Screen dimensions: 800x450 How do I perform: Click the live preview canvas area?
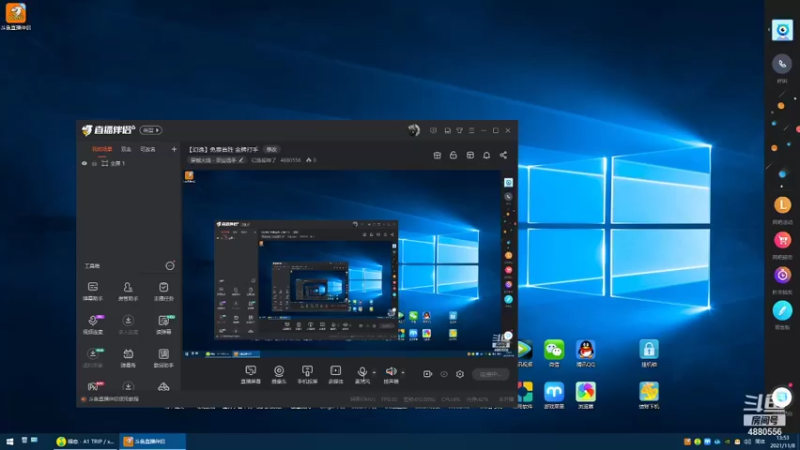point(349,263)
